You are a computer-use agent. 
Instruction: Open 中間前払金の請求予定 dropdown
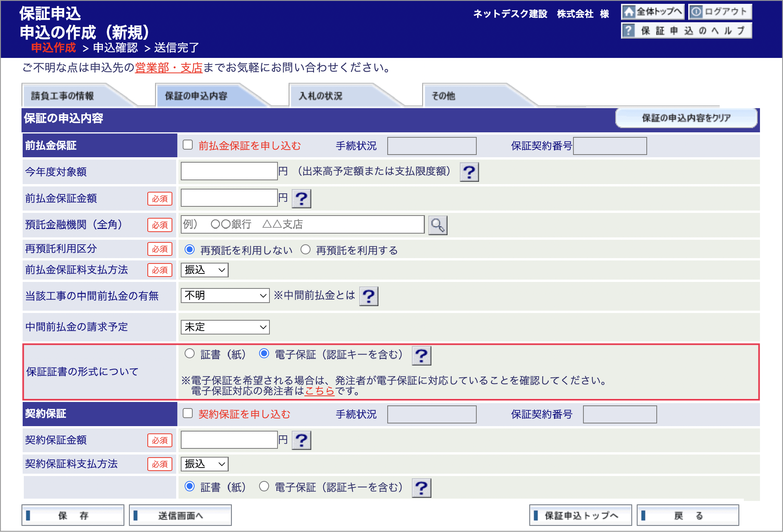[225, 327]
